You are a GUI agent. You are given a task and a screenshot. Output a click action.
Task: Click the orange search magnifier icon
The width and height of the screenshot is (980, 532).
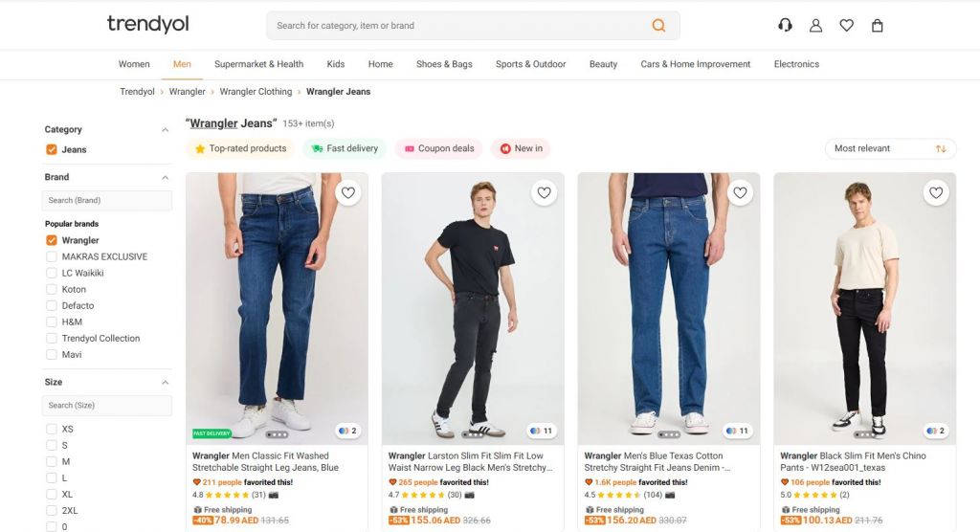[x=658, y=26]
